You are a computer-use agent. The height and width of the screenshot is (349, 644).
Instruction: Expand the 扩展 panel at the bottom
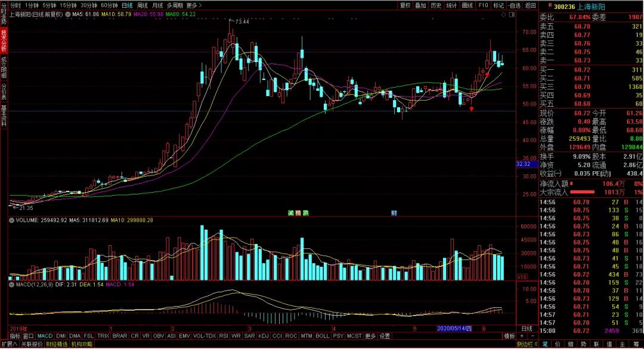coord(9,344)
